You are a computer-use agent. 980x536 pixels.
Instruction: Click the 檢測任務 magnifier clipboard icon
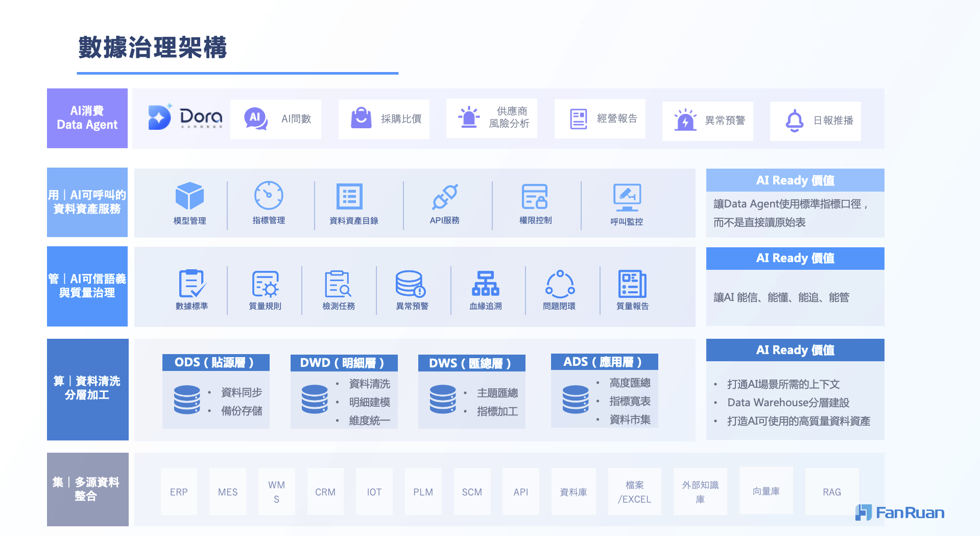338,284
